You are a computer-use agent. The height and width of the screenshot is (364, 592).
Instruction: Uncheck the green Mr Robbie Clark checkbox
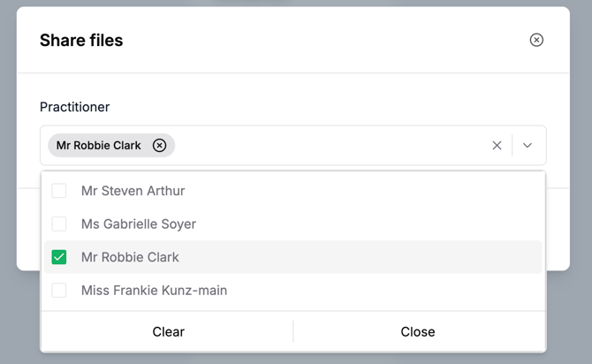(59, 257)
